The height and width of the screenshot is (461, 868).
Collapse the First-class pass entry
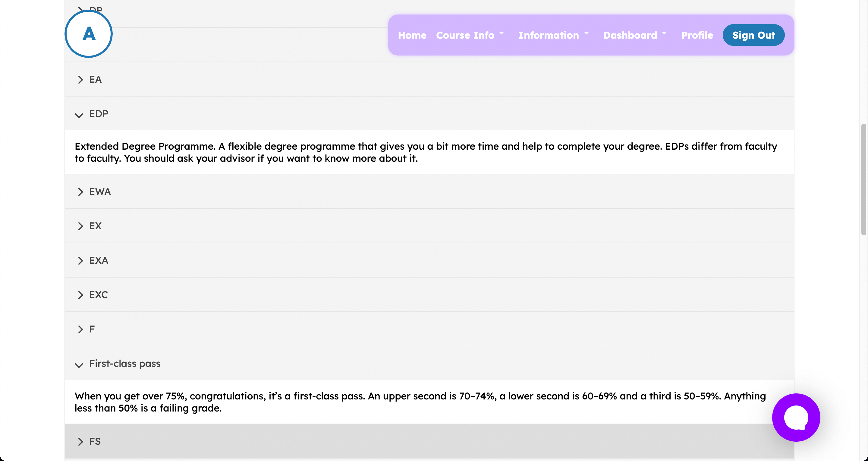pyautogui.click(x=429, y=363)
